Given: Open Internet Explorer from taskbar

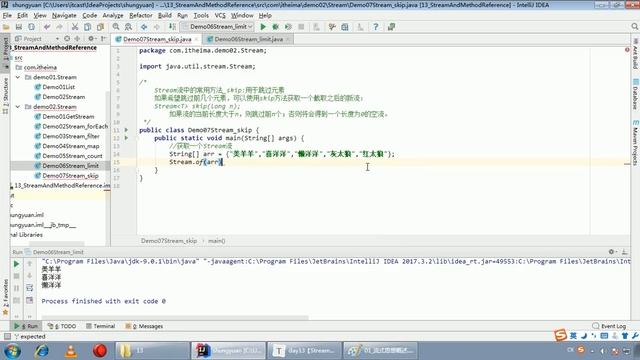Looking at the screenshot, I should [x=42, y=351].
